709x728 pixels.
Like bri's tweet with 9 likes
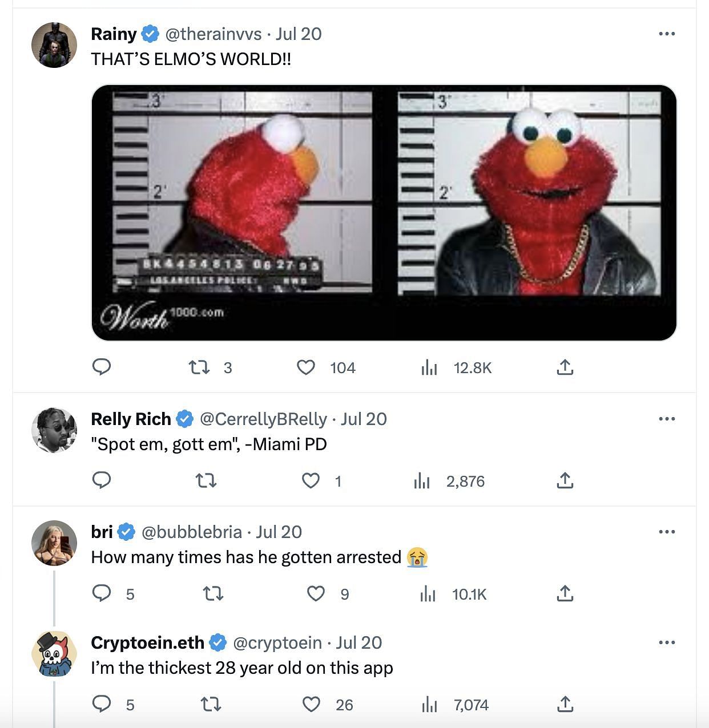coord(316,594)
